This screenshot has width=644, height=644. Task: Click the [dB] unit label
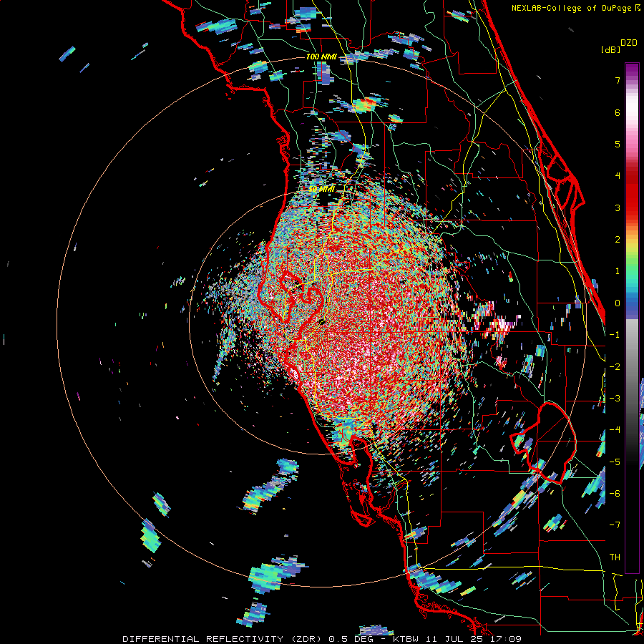[x=610, y=49]
